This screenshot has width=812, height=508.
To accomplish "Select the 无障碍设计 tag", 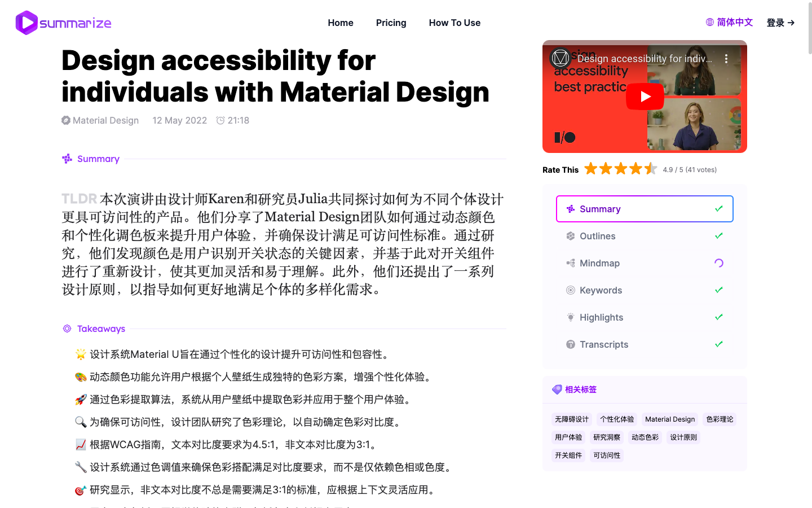I will [572, 419].
